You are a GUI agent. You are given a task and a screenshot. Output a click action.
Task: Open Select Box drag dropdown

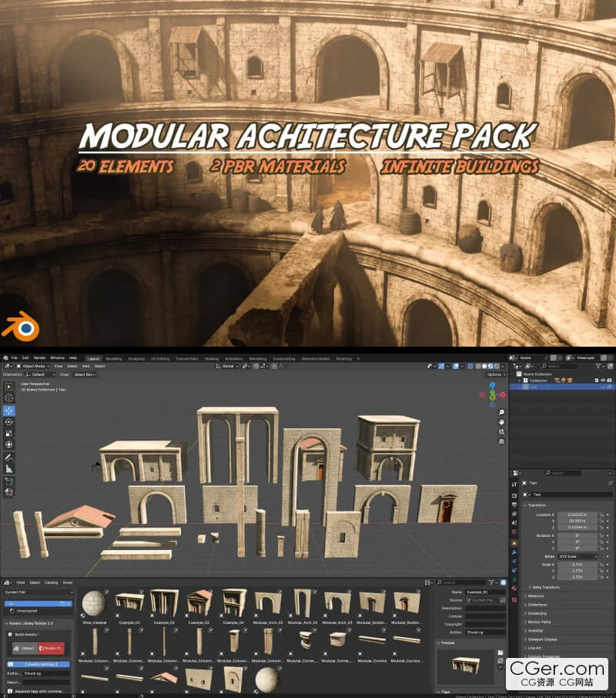tap(85, 374)
